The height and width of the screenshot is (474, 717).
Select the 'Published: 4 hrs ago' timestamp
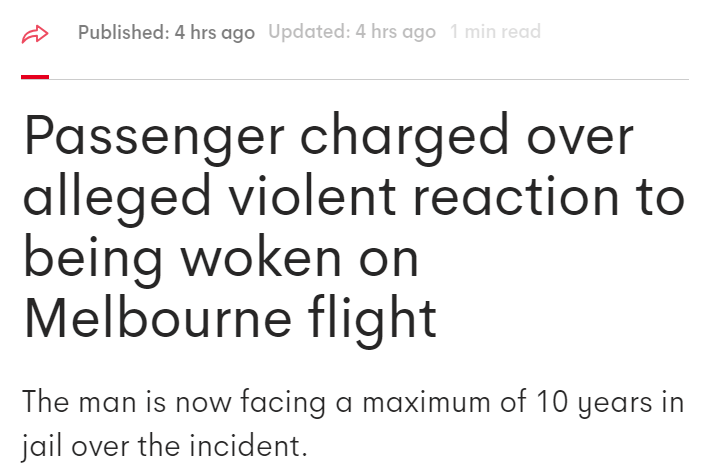pyautogui.click(x=166, y=32)
